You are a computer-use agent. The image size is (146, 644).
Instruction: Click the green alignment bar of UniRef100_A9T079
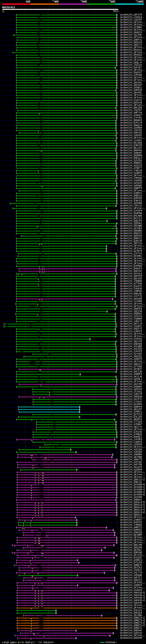coord(67,15)
